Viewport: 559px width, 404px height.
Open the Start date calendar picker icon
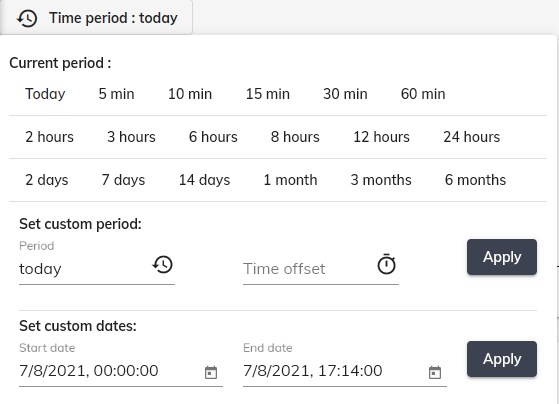[x=211, y=373]
